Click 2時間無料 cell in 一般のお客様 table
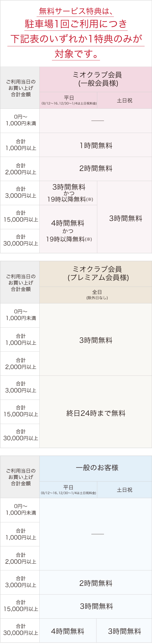Viewport: 152px width, 644px height. pos(96,583)
